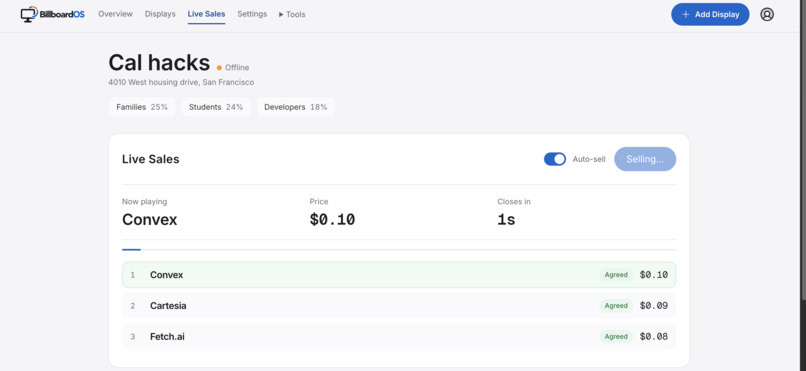Click the Add Display button
Image resolution: width=806 pixels, height=371 pixels.
[710, 14]
